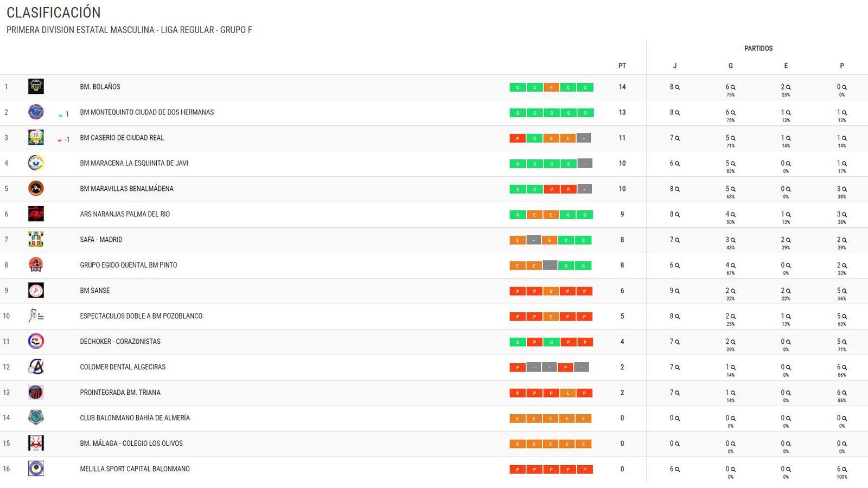Image resolution: width=868 pixels, height=488 pixels.
Task: Open Grupo Egido Quental BM Pinto team
Action: (x=128, y=265)
